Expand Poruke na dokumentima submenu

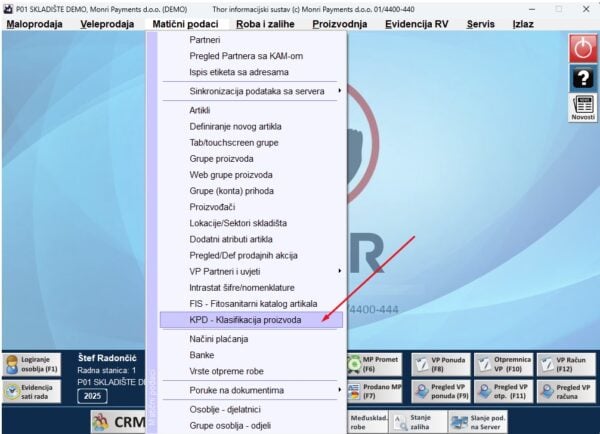[263, 389]
